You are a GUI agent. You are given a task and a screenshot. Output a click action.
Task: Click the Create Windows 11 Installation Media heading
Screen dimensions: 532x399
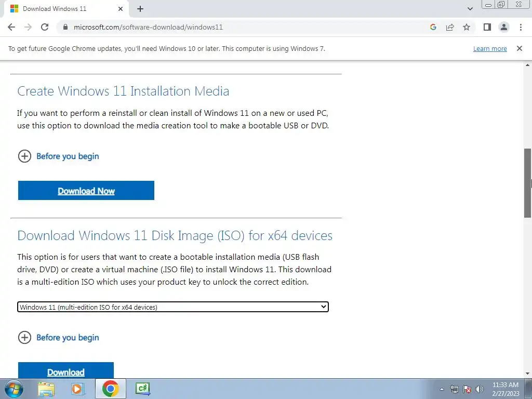click(x=123, y=91)
